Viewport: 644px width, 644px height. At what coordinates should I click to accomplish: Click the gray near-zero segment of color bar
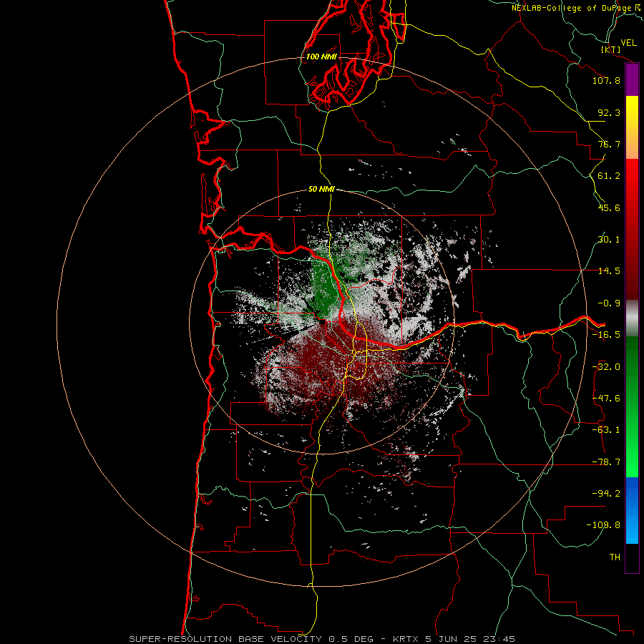pos(632,318)
